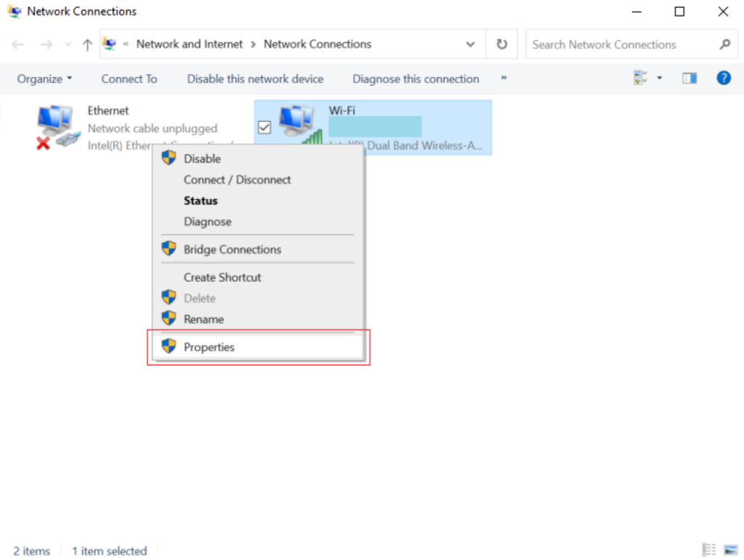The width and height of the screenshot is (744, 560).
Task: Choose Properties from the context menu
Action: point(209,347)
